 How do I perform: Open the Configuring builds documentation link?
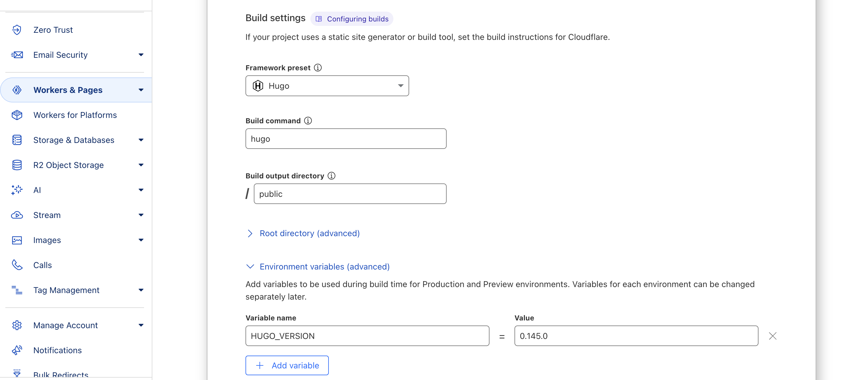pyautogui.click(x=352, y=19)
